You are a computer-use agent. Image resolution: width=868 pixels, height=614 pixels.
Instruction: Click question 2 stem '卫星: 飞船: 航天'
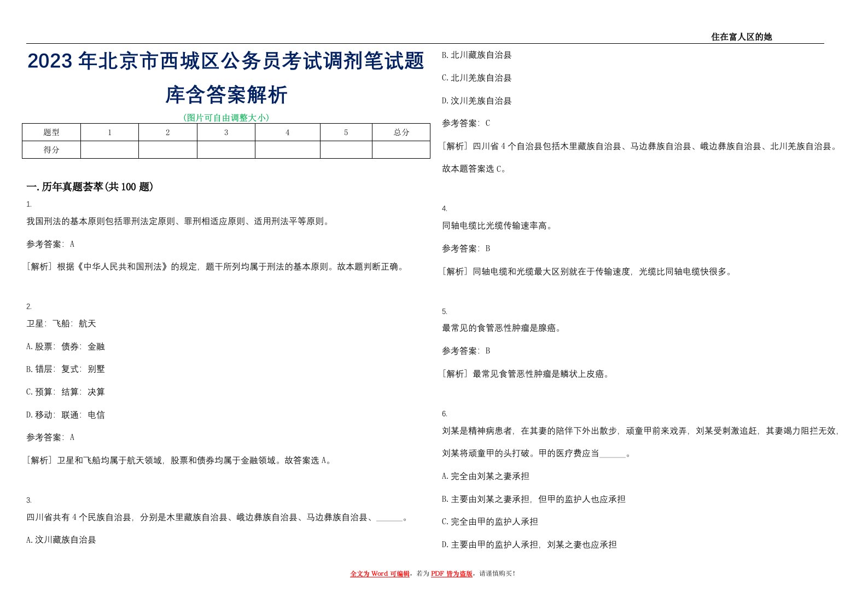coord(61,324)
